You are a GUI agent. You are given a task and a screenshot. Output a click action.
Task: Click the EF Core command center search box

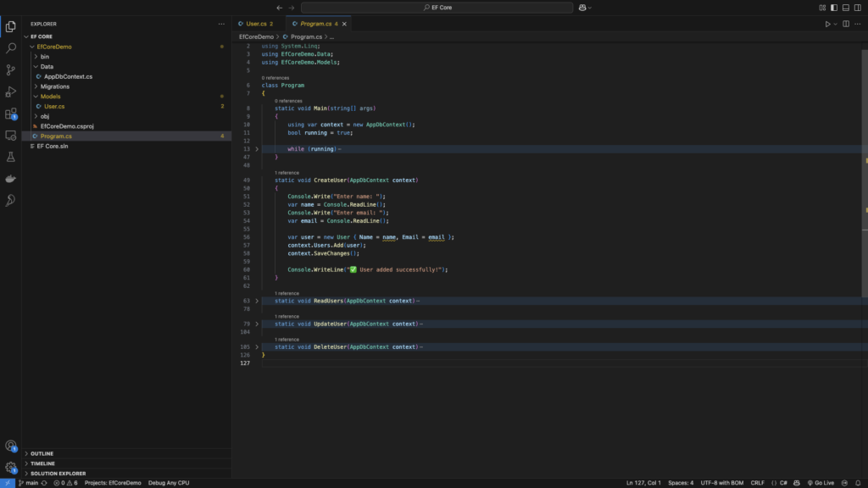click(437, 8)
